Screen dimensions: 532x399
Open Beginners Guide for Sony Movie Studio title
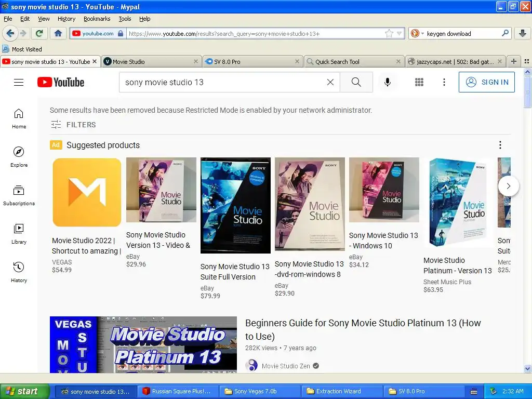click(363, 329)
